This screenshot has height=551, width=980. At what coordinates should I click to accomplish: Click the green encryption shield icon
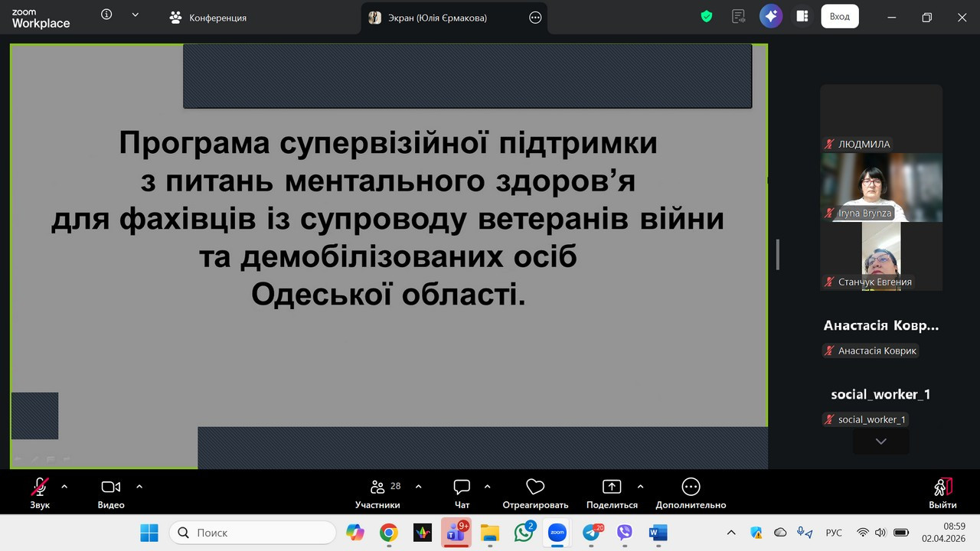click(707, 17)
